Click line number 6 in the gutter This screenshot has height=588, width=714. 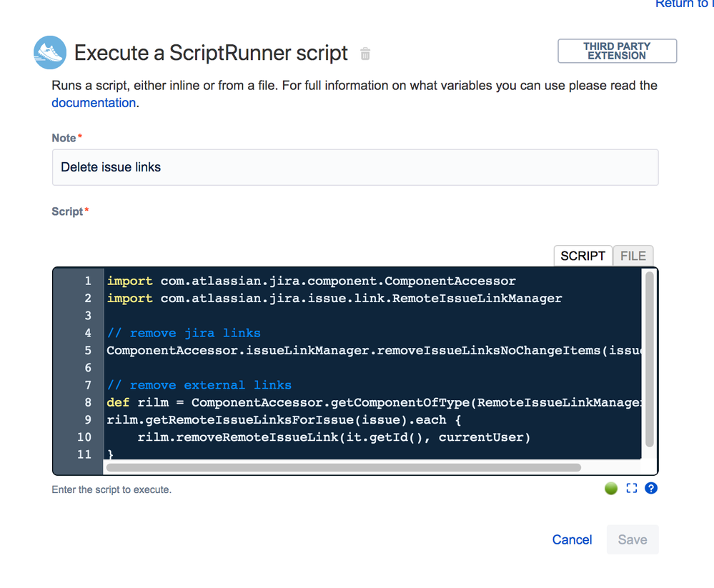(x=88, y=368)
